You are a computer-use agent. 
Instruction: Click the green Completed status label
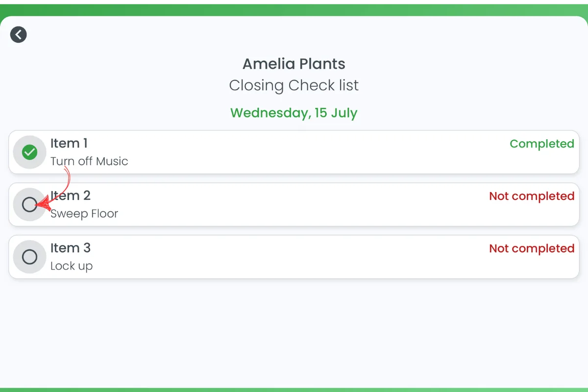point(542,144)
